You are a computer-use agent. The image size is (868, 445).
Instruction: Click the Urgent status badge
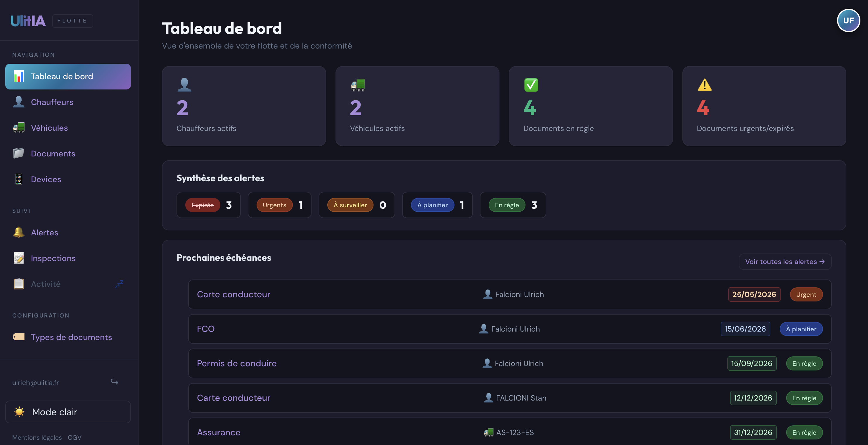[x=806, y=294]
